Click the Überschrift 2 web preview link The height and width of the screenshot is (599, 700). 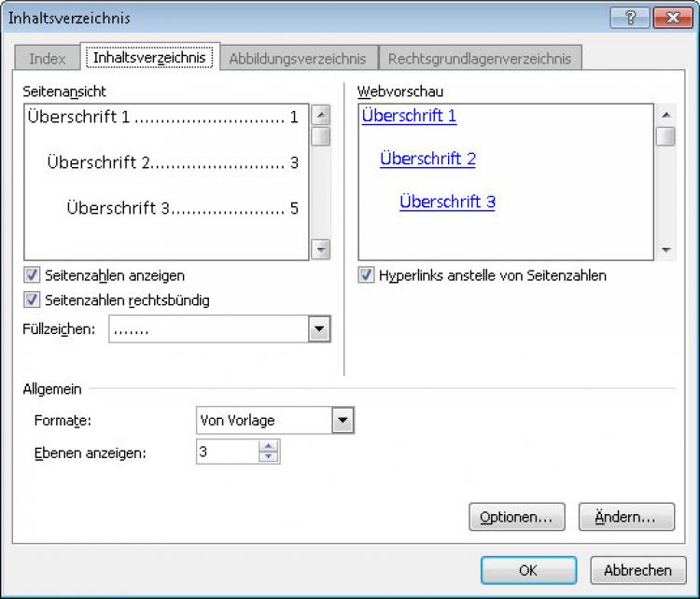pyautogui.click(x=428, y=159)
